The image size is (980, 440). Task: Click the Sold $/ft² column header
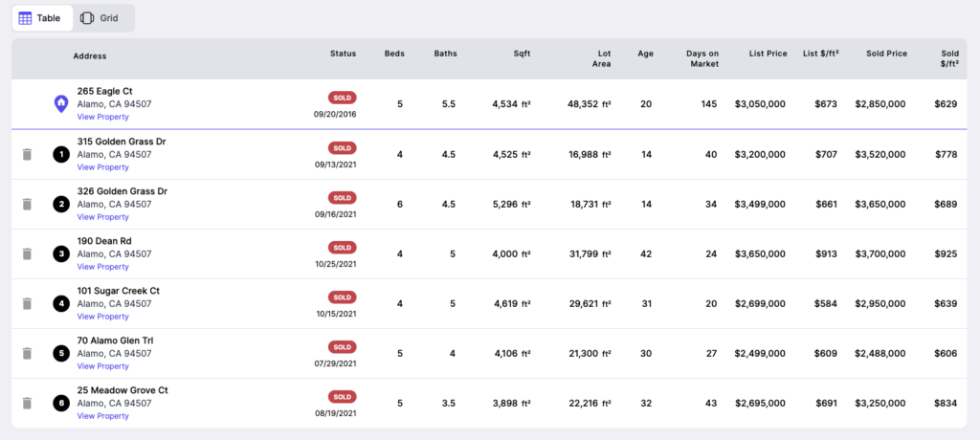(950, 58)
